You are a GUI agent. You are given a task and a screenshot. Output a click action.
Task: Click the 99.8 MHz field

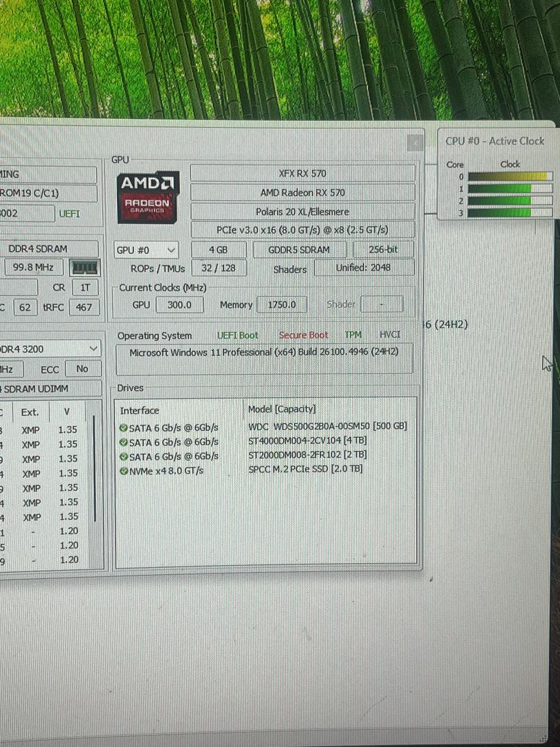click(x=33, y=267)
